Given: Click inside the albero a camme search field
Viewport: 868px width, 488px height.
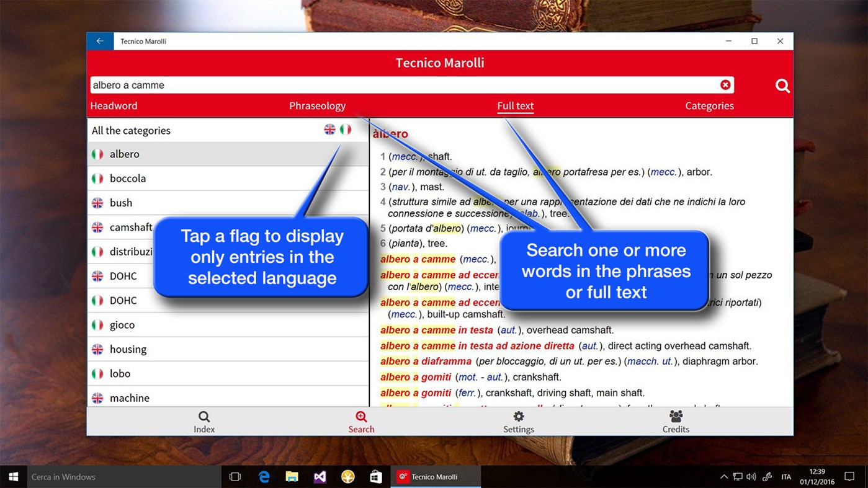Looking at the screenshot, I should click(x=372, y=84).
